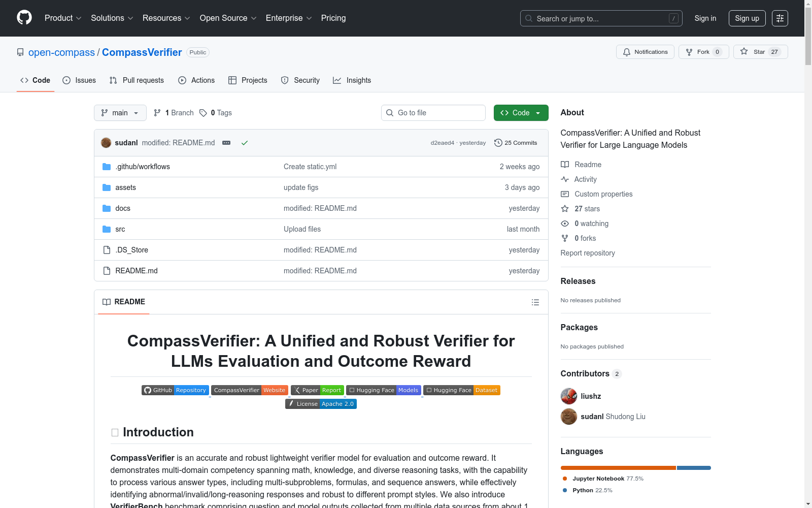Open the Hugging Face Models badge
The width and height of the screenshot is (812, 508).
pyautogui.click(x=384, y=390)
